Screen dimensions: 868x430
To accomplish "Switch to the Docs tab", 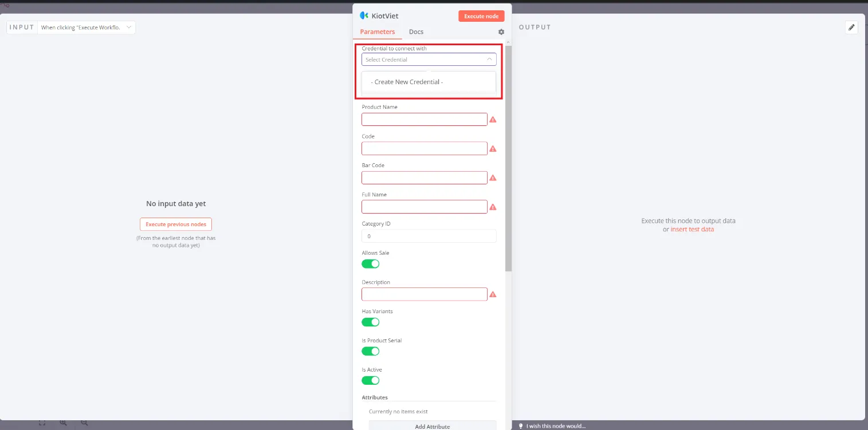I will (x=416, y=32).
